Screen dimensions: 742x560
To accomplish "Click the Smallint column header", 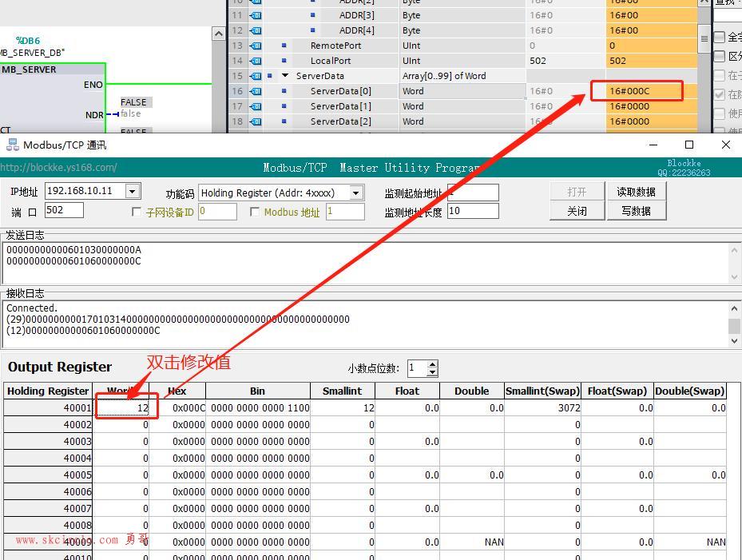I will pos(343,391).
